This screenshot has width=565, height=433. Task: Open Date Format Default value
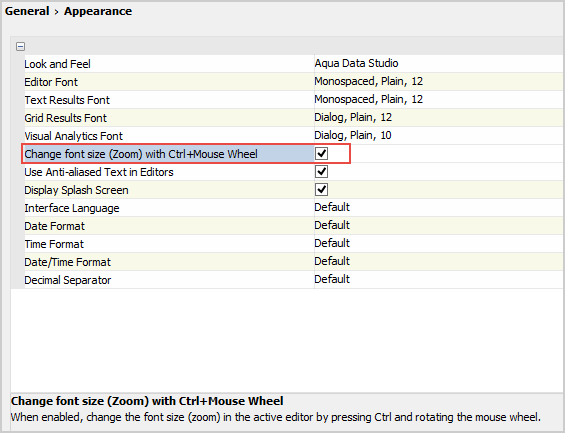439,226
